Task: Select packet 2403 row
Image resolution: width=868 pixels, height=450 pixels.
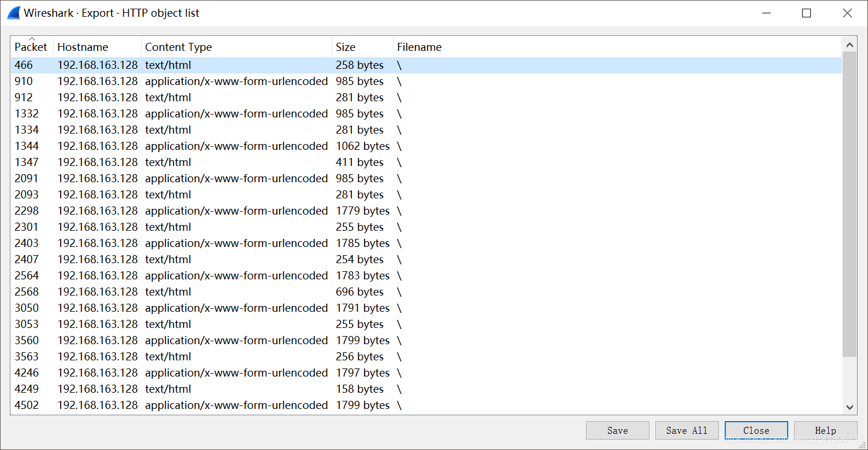Action: coord(426,244)
